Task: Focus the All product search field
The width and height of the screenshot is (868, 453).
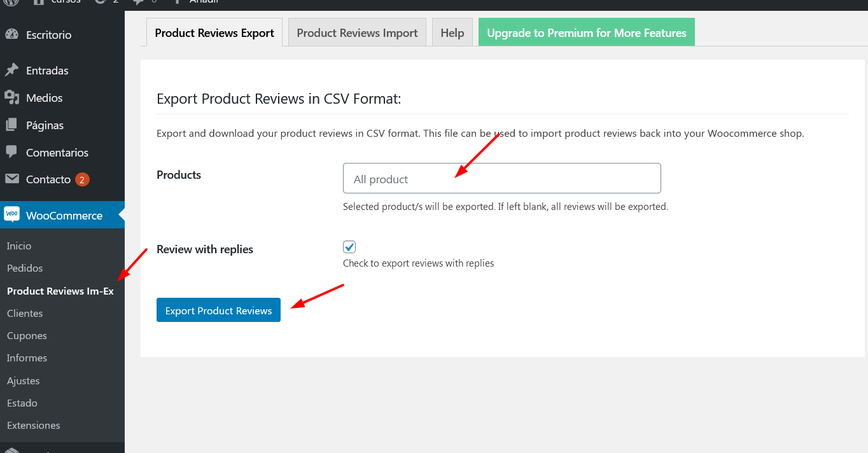Action: 502,178
